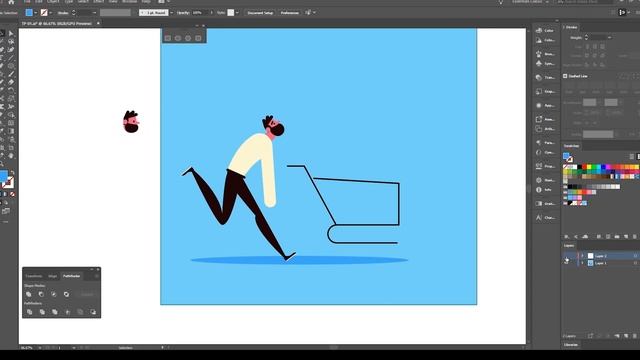Pick the yellow swatch in Swatches

[x=589, y=167]
